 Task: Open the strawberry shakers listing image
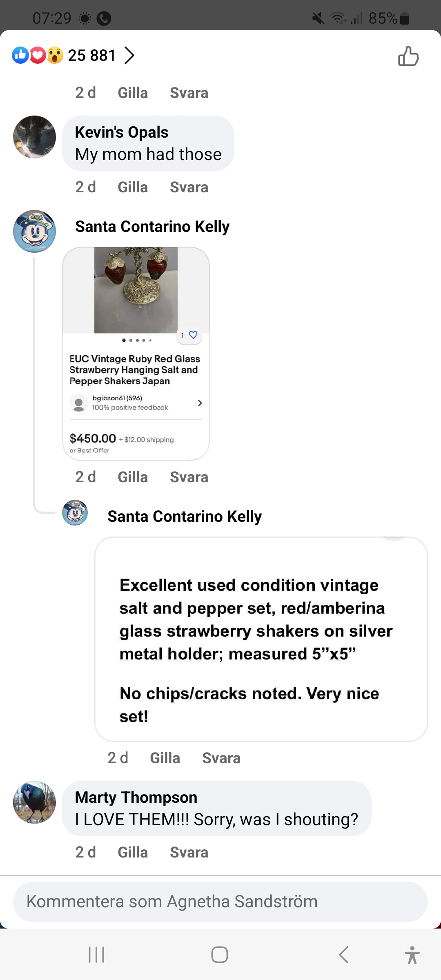click(x=136, y=290)
